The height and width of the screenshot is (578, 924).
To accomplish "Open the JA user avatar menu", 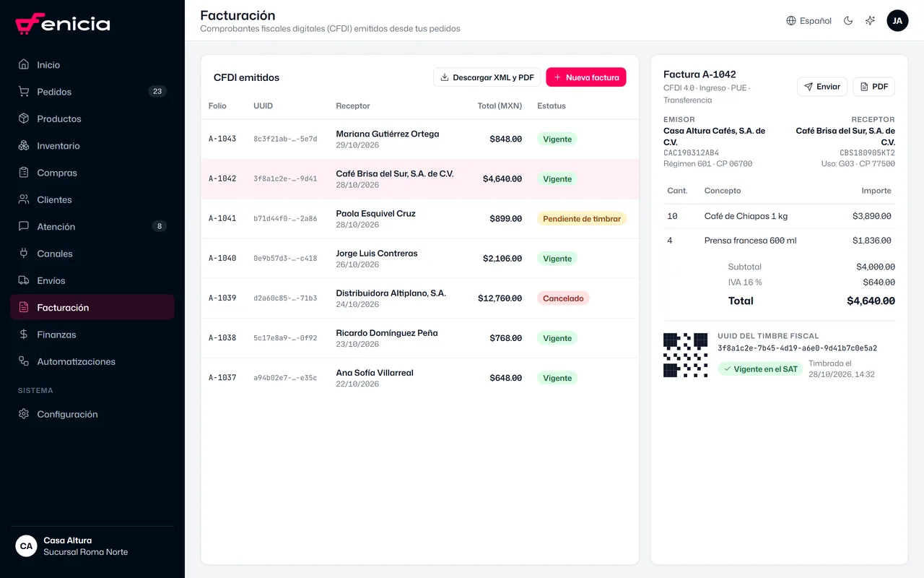I will [897, 21].
